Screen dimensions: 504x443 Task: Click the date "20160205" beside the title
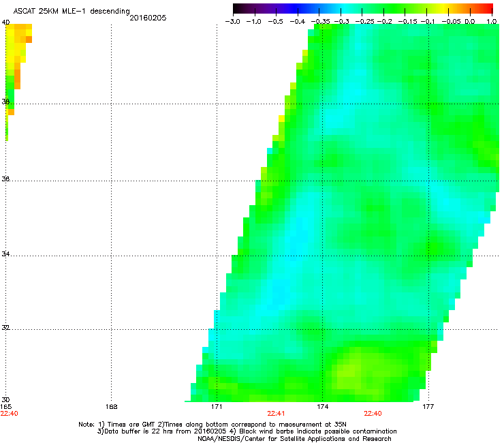click(148, 18)
